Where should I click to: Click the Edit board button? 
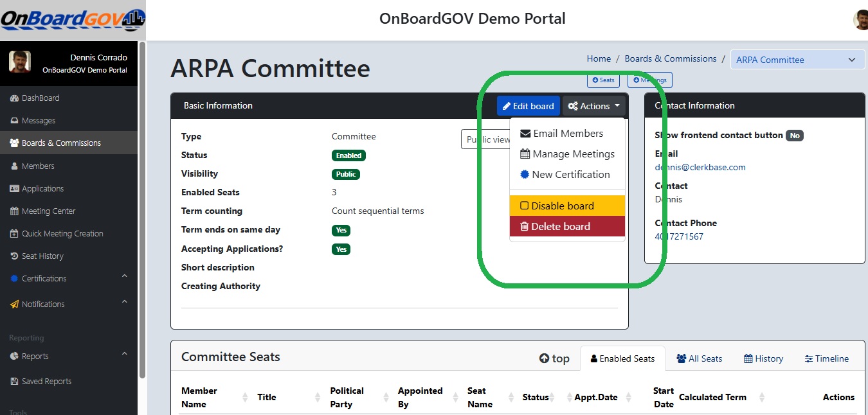click(528, 106)
